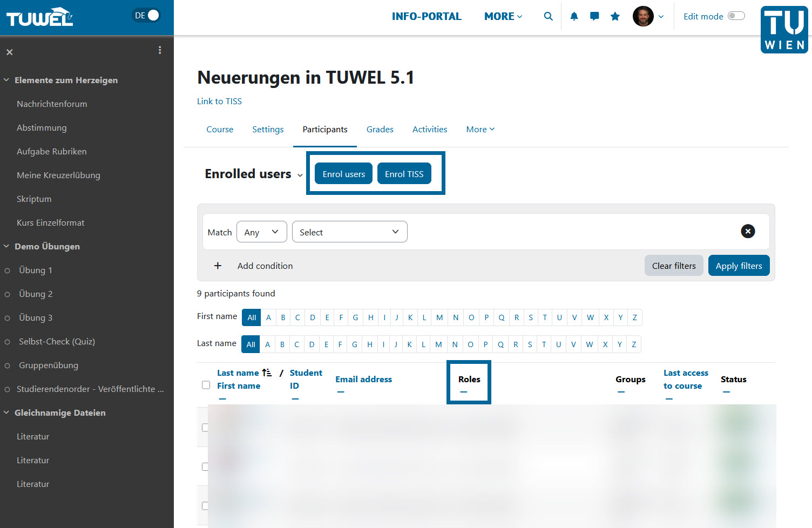
Task: Open the Enrolled users dropdown
Action: click(300, 175)
